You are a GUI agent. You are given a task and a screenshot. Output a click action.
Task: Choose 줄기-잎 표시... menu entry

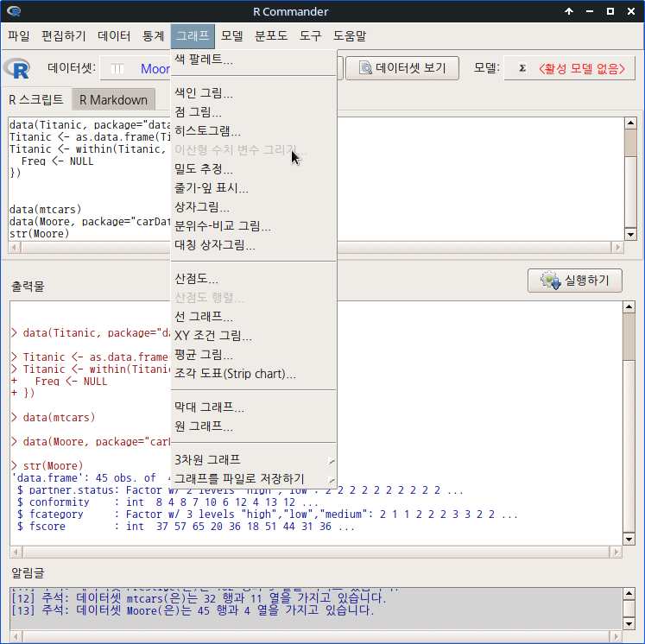(254, 188)
